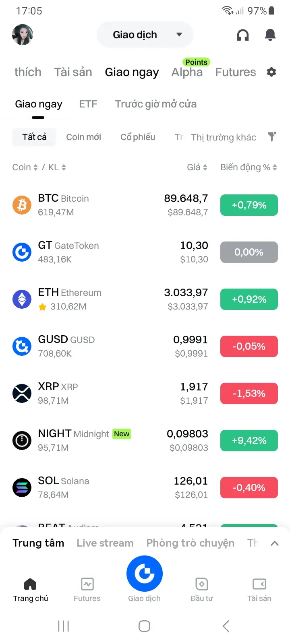
Task: Open Đầu tư in bottom navigation
Action: click(x=202, y=590)
